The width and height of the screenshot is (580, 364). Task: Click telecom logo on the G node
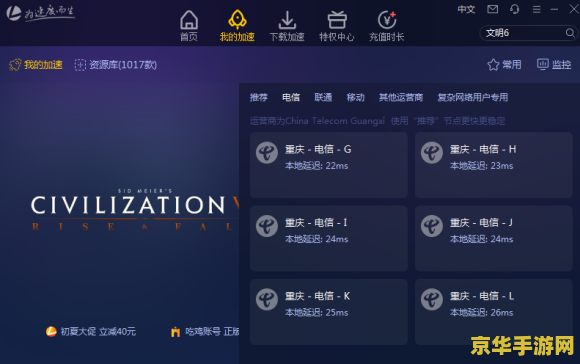point(267,152)
